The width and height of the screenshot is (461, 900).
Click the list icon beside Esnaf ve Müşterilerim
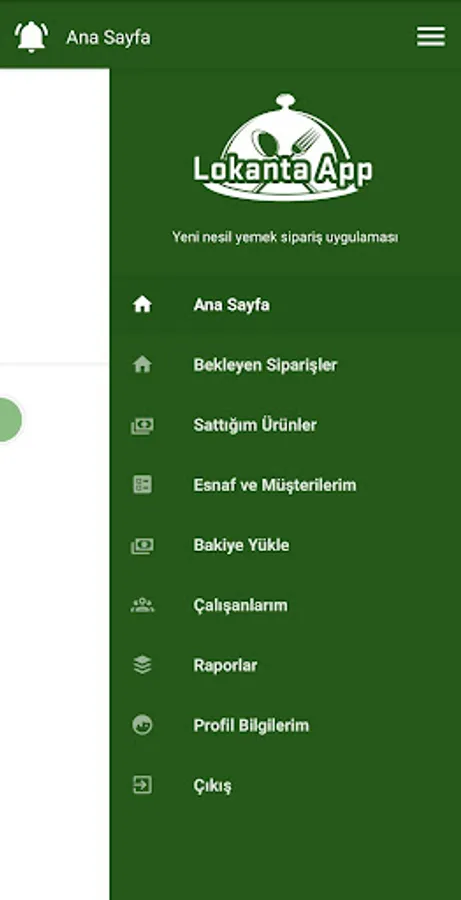(x=142, y=484)
